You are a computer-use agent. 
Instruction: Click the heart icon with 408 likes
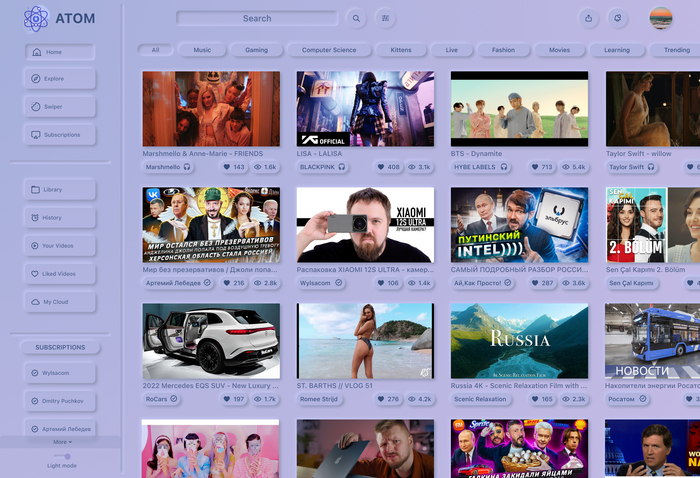[x=381, y=167]
